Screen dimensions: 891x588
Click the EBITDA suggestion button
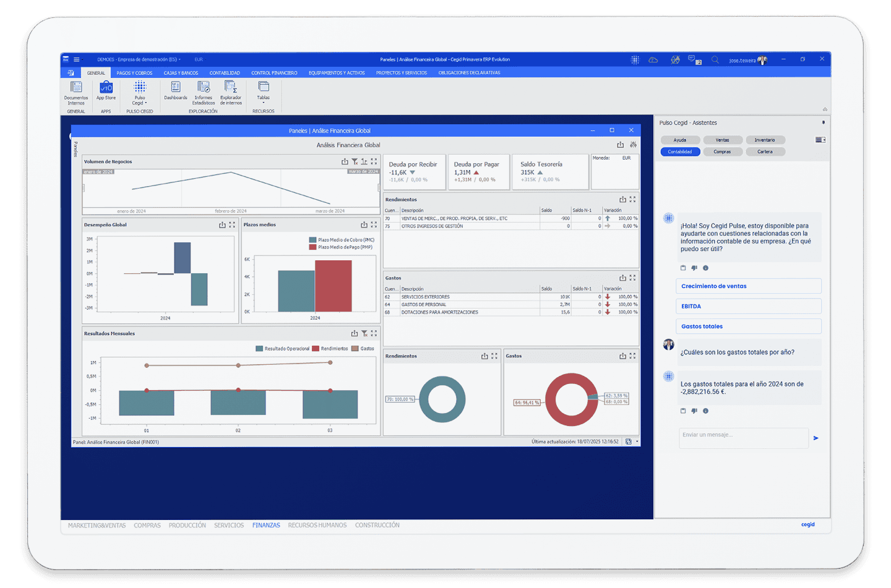(749, 306)
